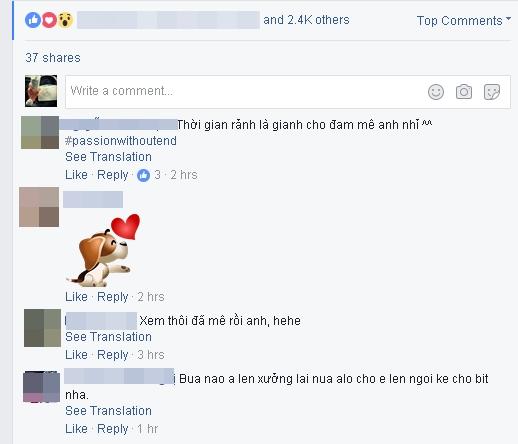The width and height of the screenshot is (518, 444).
Task: Open the sticker picker icon
Action: coord(492,92)
